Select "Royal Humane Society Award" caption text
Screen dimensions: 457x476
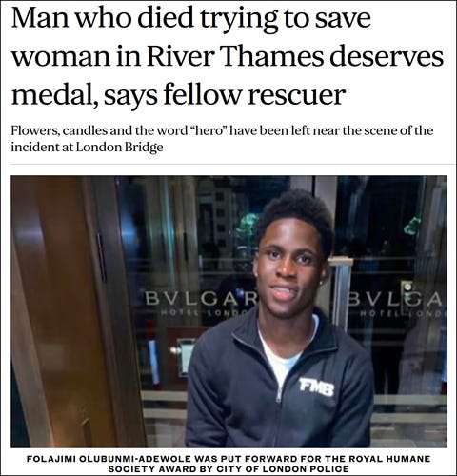click(269, 464)
